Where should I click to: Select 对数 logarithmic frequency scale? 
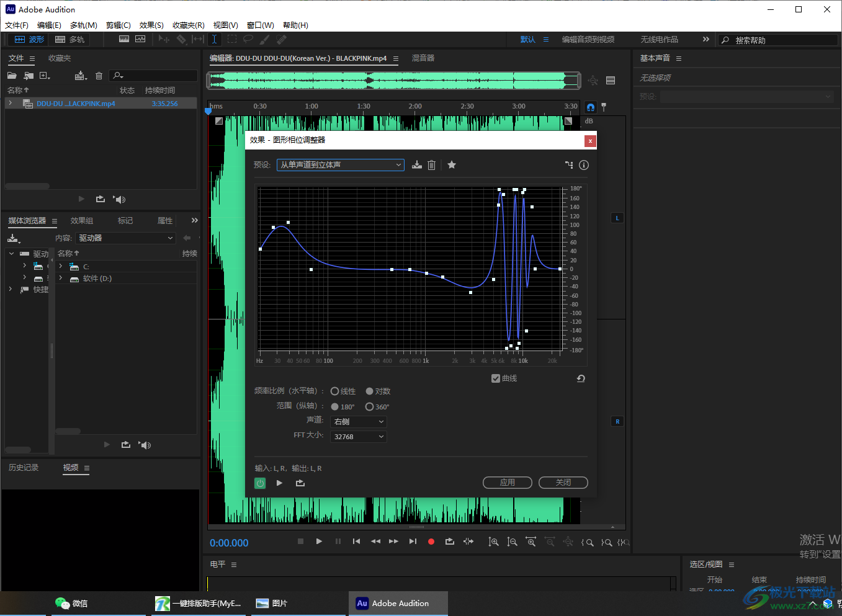tap(370, 391)
